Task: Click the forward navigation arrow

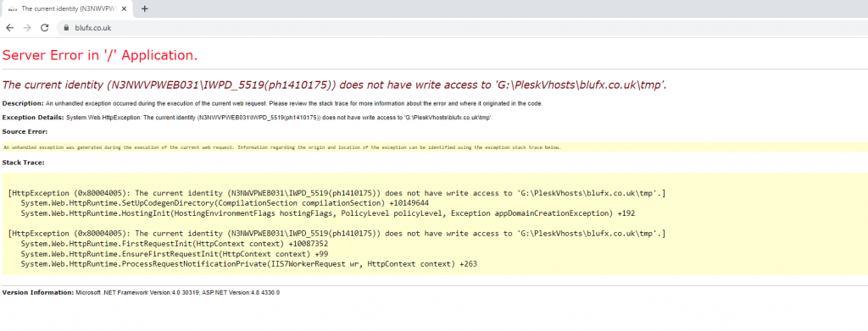Action: click(x=27, y=28)
